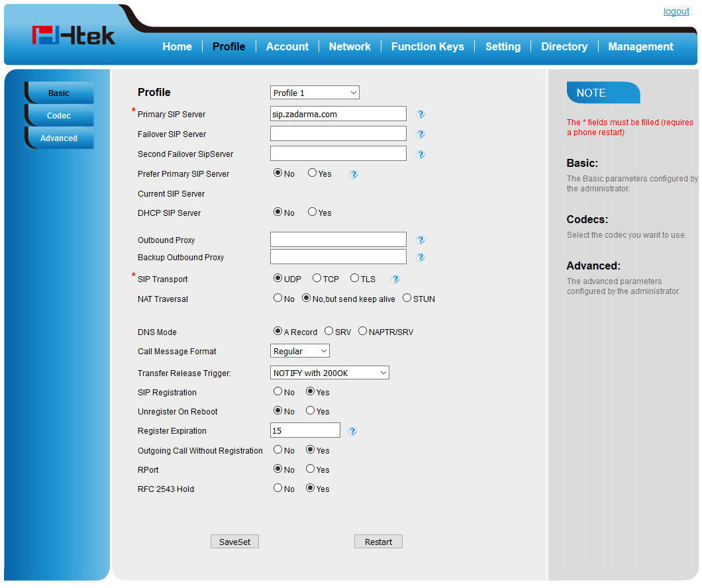Click help icon beside Primary SIP Server
The width and height of the screenshot is (702, 588).
(421, 115)
